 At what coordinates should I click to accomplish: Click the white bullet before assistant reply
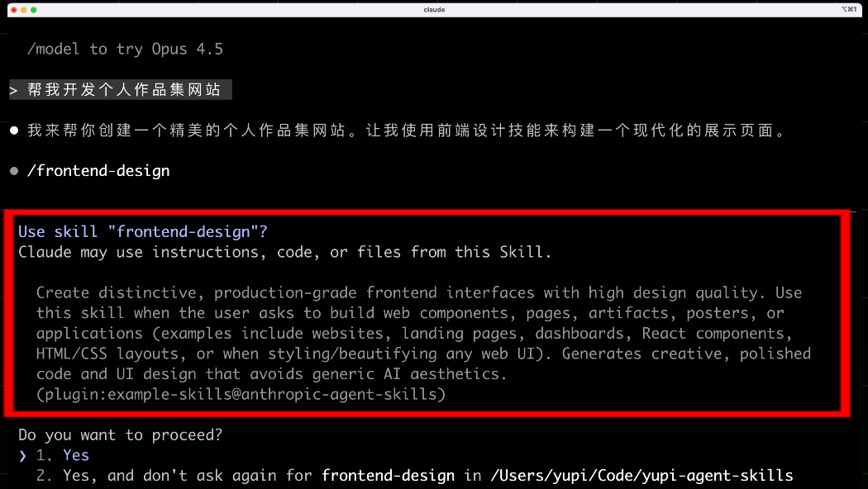pos(14,131)
